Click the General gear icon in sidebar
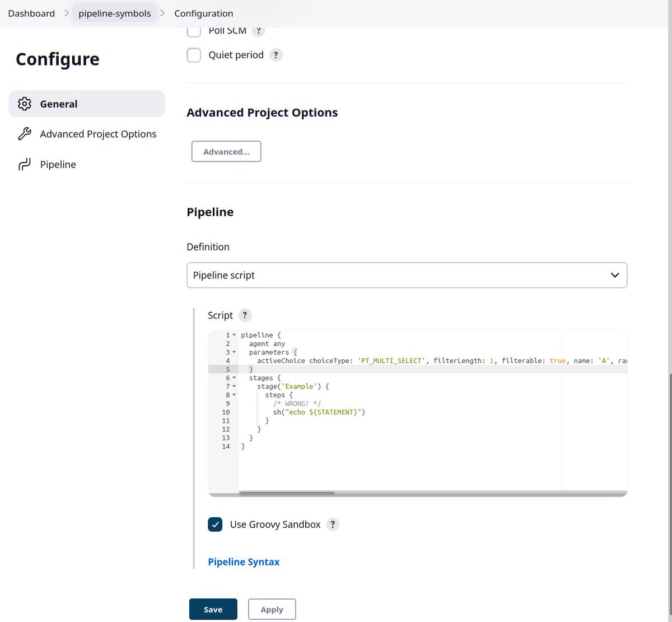This screenshot has width=672, height=622. click(24, 104)
